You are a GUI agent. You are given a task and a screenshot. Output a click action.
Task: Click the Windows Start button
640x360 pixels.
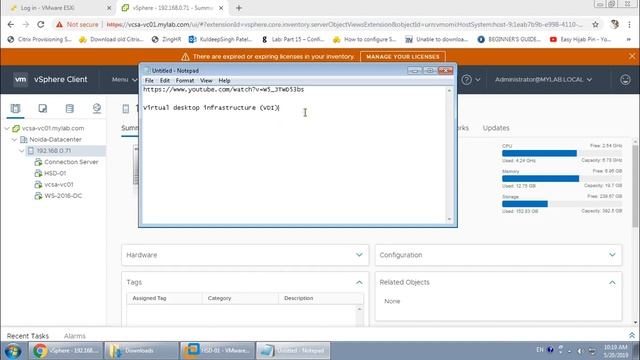coord(13,351)
